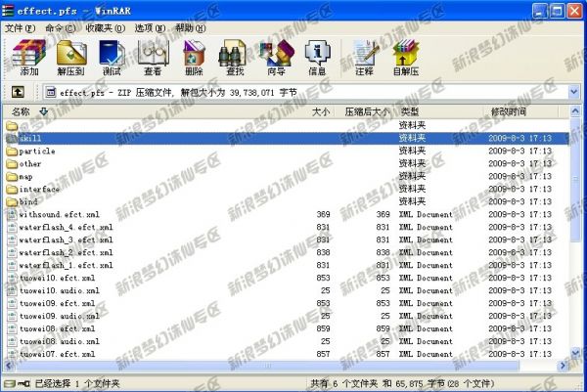
Task: Click the 自解压 (SFX) icon
Action: point(406,58)
